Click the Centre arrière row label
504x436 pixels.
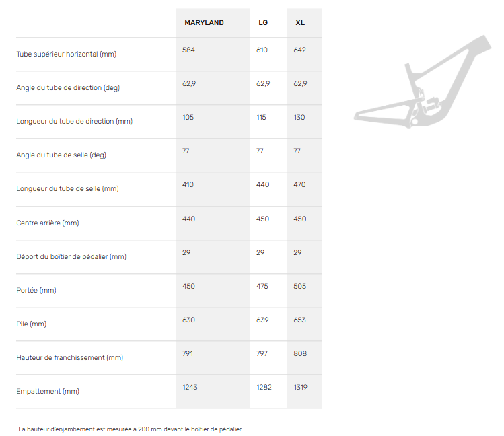tap(48, 223)
